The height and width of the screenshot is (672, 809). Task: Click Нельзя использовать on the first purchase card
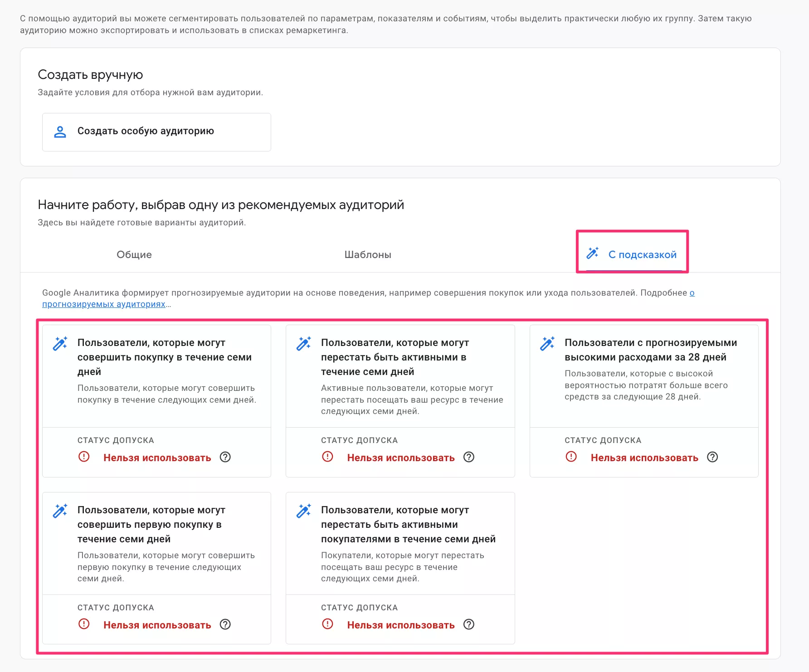click(x=156, y=624)
